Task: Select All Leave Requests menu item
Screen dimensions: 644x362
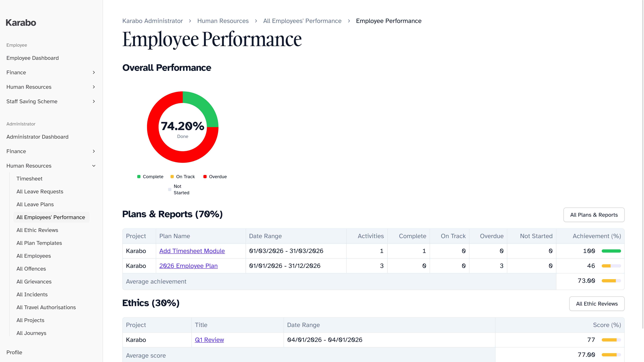Action: pyautogui.click(x=40, y=192)
